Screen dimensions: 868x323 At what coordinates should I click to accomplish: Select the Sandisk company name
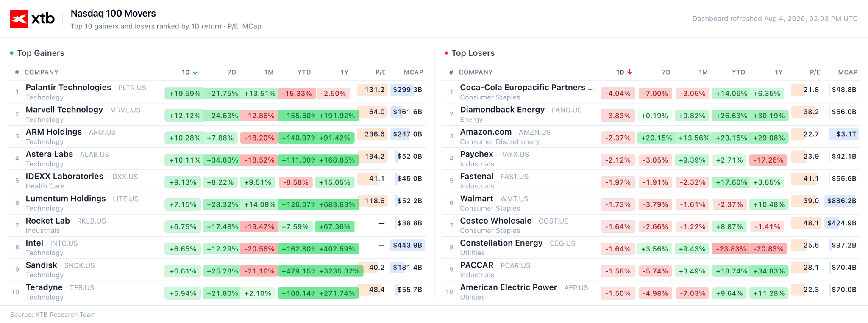coord(41,265)
